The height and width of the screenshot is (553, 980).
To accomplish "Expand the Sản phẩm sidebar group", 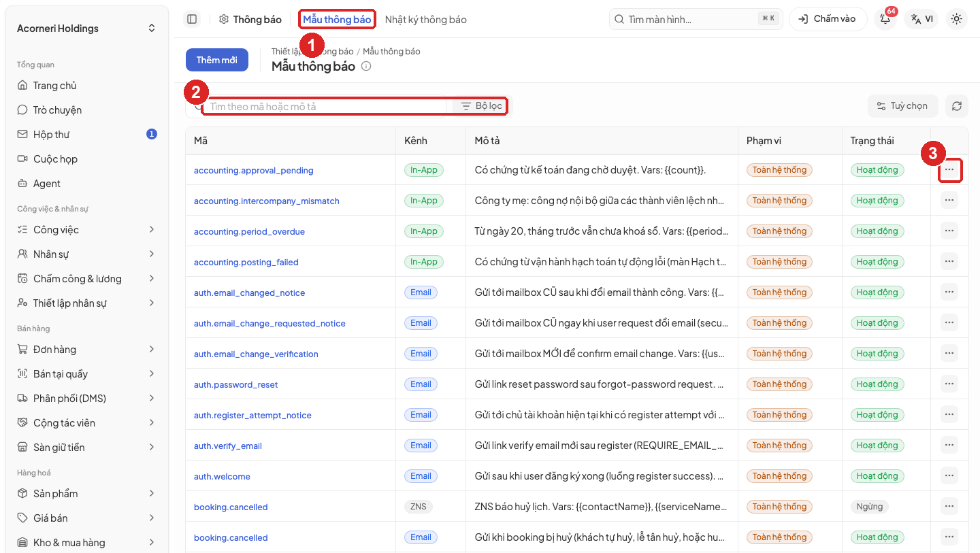I will 87,494.
